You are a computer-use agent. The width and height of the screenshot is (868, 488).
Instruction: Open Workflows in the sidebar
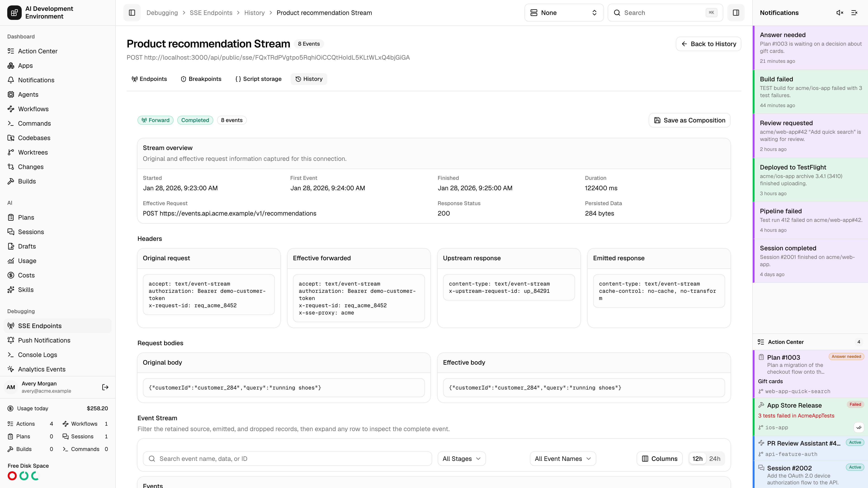click(58, 109)
